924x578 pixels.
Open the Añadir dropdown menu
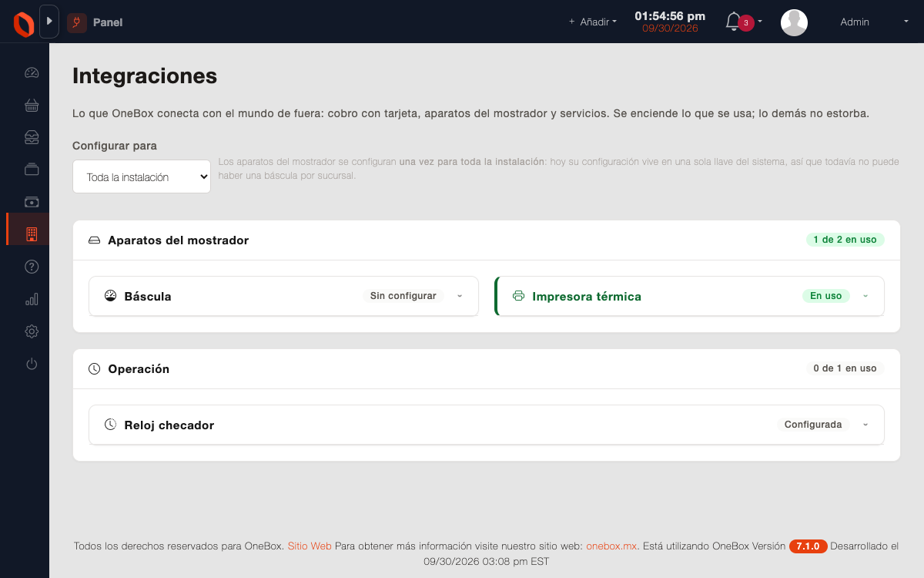[593, 22]
